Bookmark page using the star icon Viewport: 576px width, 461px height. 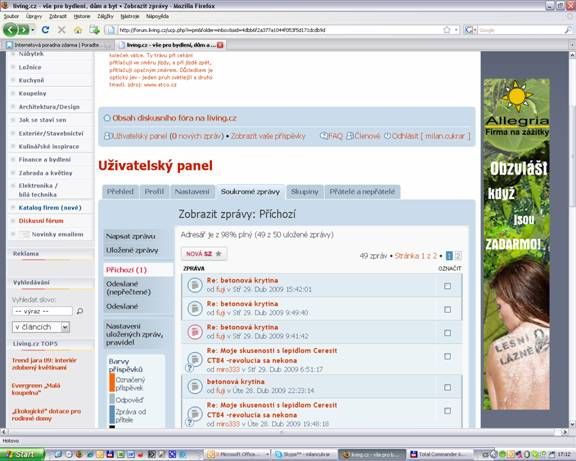coord(447,30)
